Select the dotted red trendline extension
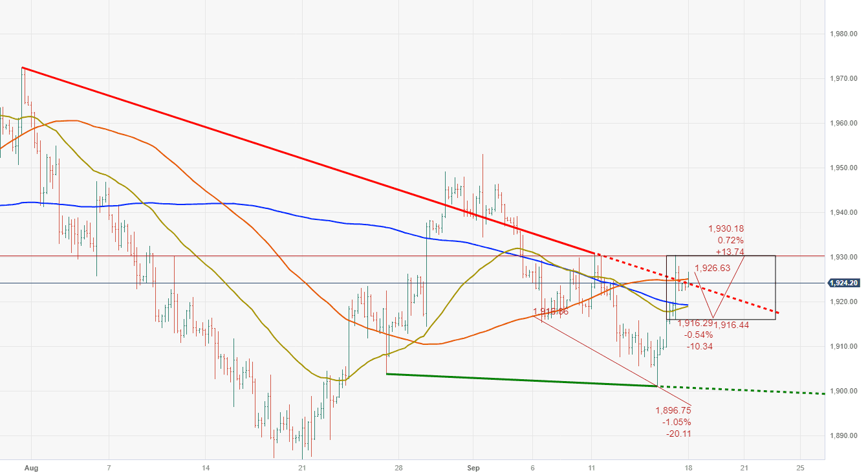The height and width of the screenshot is (473, 868). [686, 283]
